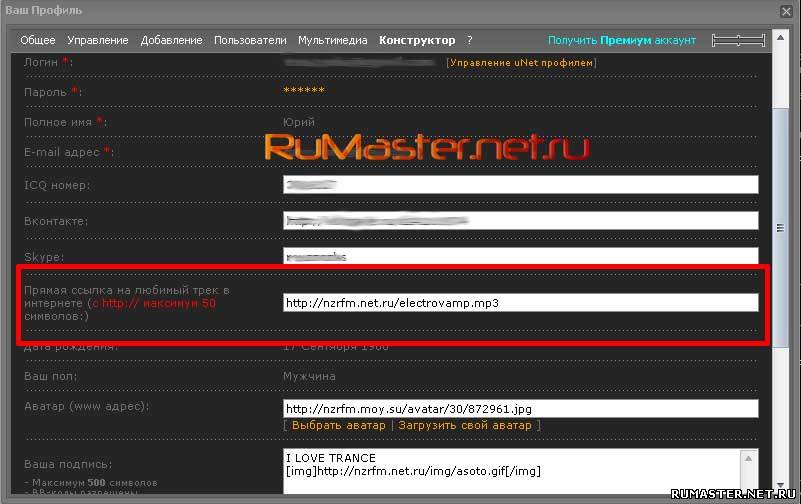Click the signature text area
This screenshot has width=801, height=504.
click(513, 471)
